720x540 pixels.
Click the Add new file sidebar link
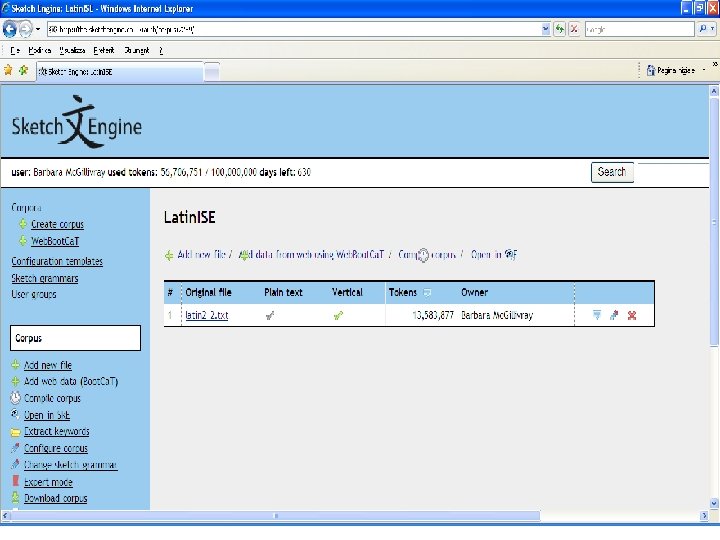click(x=48, y=365)
